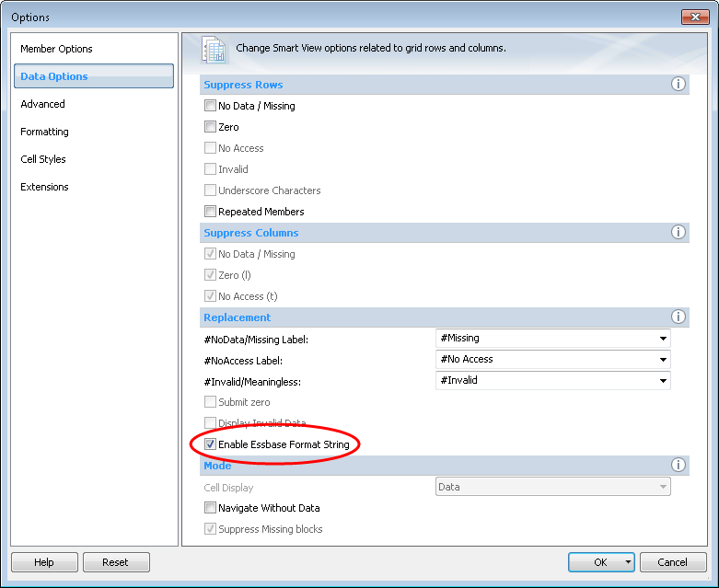Open info for Suppress Columns section
Screen dimensions: 719x588
point(678,232)
